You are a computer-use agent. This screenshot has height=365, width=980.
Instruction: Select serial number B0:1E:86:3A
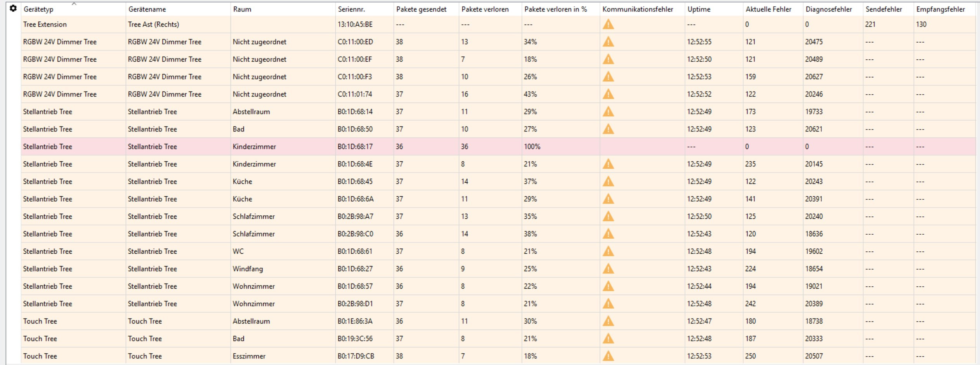point(355,321)
